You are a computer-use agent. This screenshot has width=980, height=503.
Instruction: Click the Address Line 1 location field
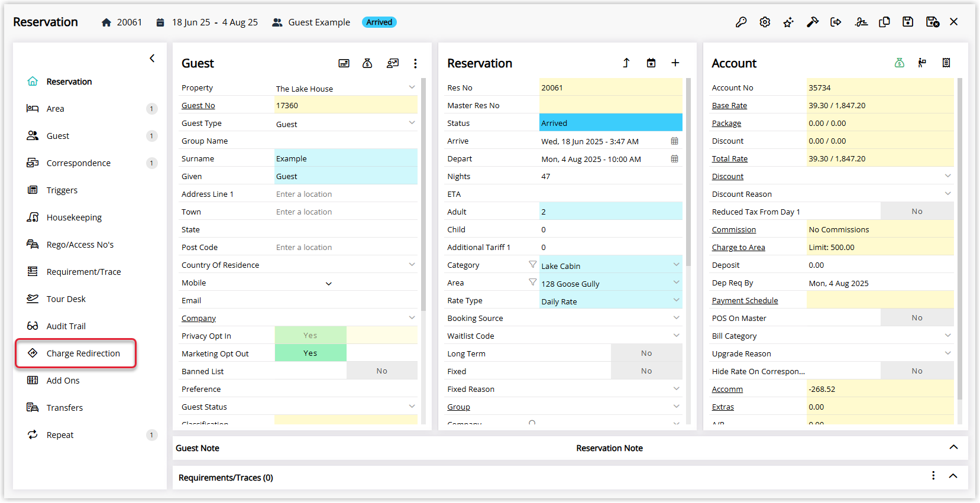click(346, 194)
